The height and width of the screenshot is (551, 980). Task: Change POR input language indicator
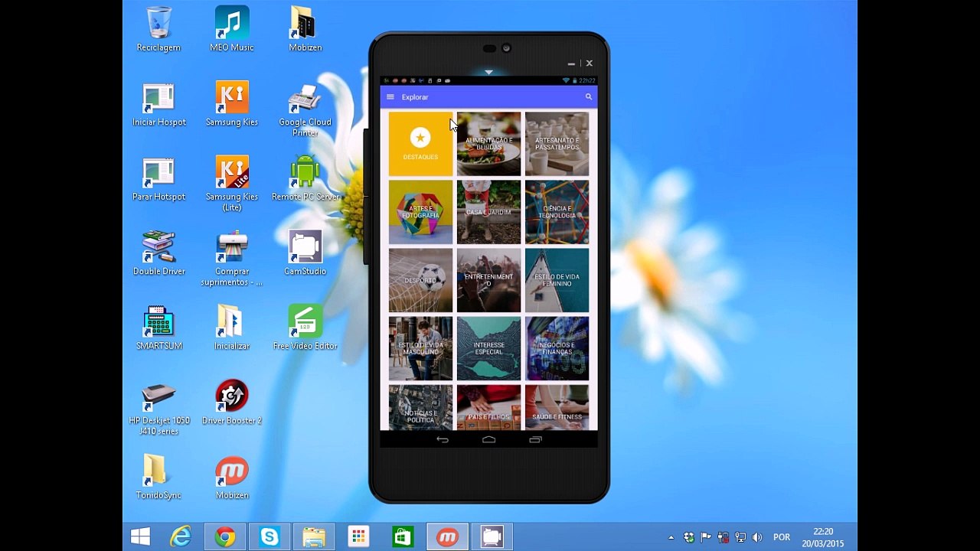coord(782,537)
